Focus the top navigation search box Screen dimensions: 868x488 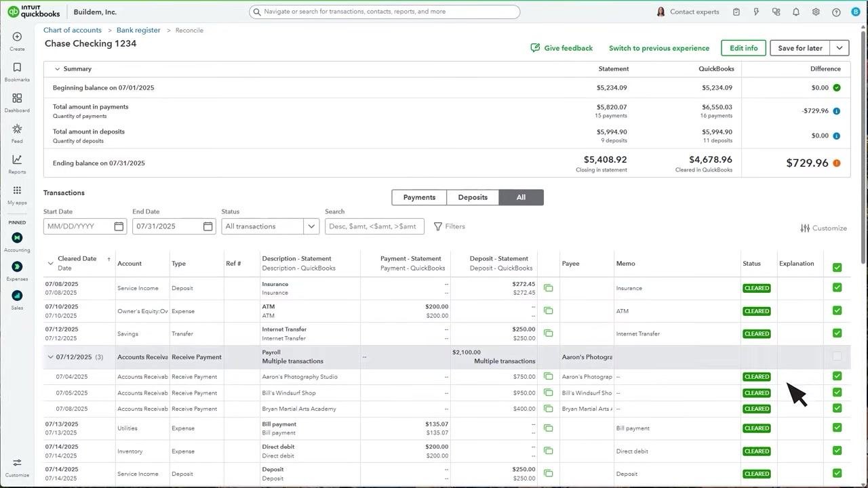tap(384, 12)
